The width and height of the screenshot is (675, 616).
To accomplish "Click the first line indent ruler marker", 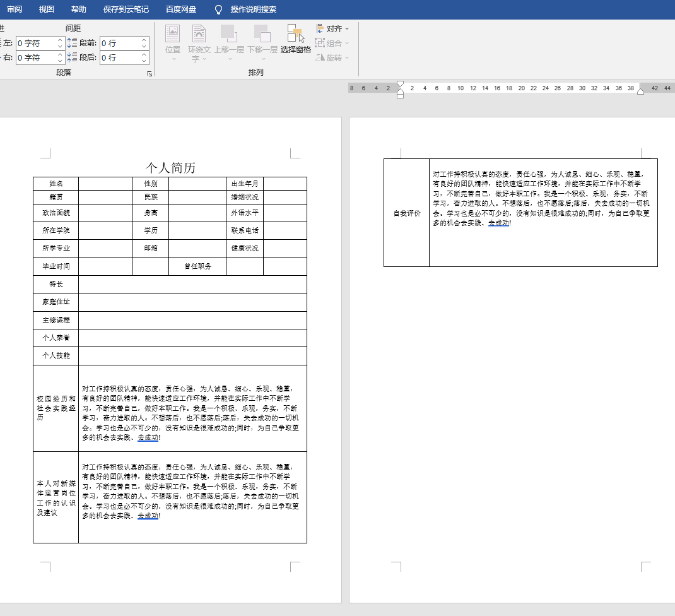I will [401, 83].
